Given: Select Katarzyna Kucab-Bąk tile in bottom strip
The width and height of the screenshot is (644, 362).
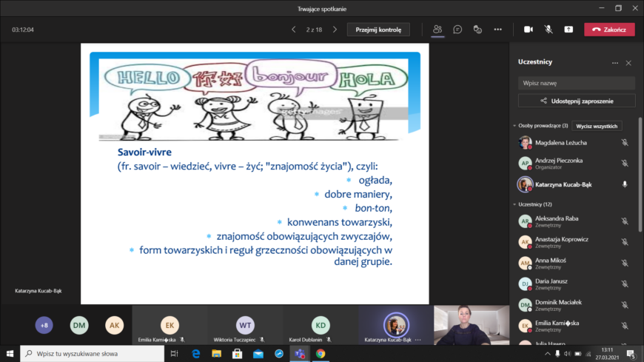Looking at the screenshot, I should point(396,324).
